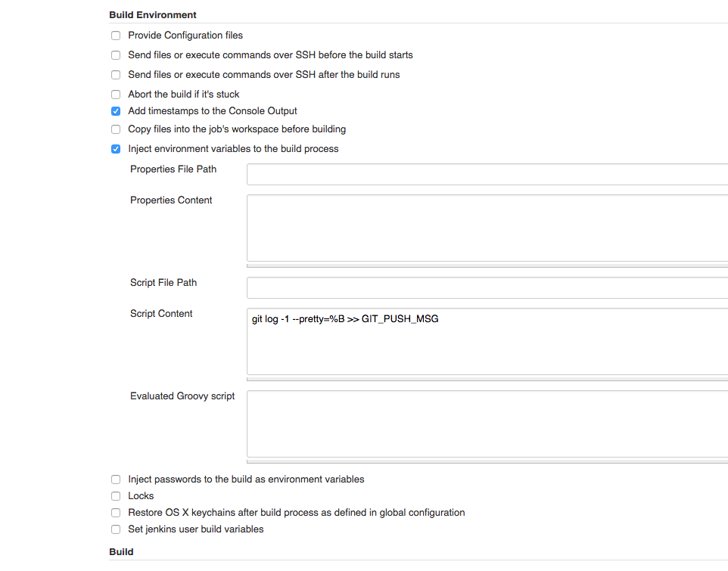The width and height of the screenshot is (728, 571).
Task: Click the Build Environment section heading
Action: tap(153, 15)
